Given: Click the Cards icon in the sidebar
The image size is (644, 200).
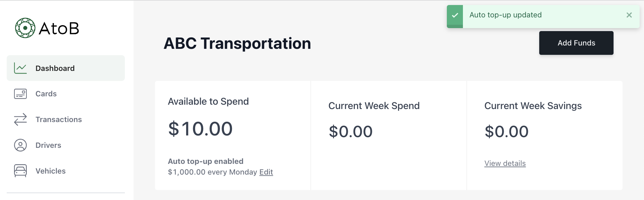Looking at the screenshot, I should pyautogui.click(x=20, y=94).
